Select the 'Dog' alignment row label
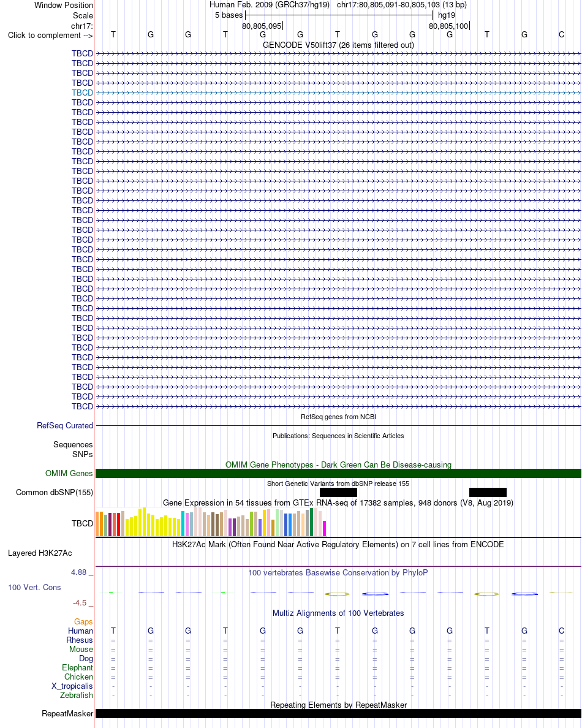The image size is (582, 728). [86, 659]
